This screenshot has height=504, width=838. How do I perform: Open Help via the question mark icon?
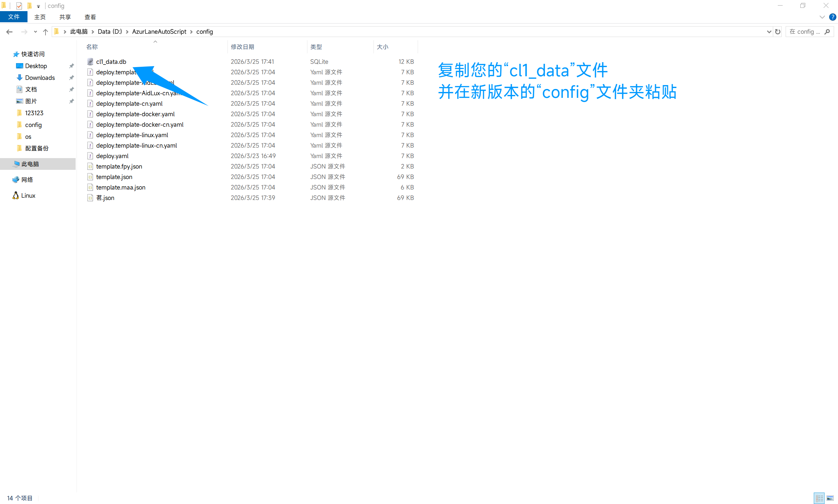point(832,17)
